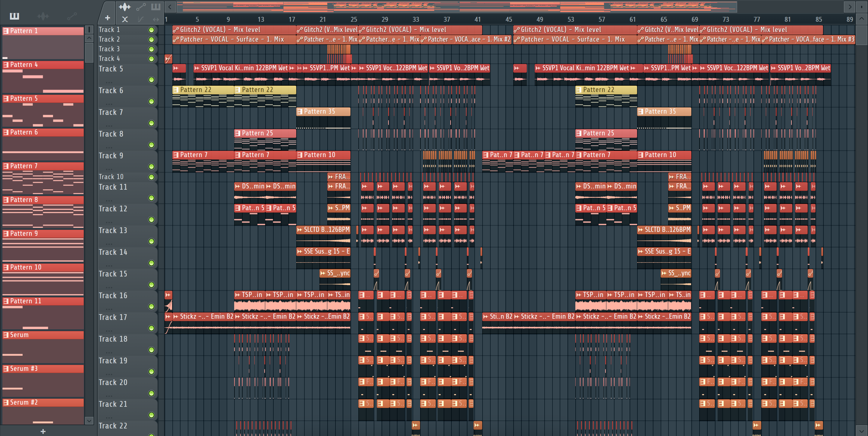Mute Track 1 with its green LED

(152, 30)
